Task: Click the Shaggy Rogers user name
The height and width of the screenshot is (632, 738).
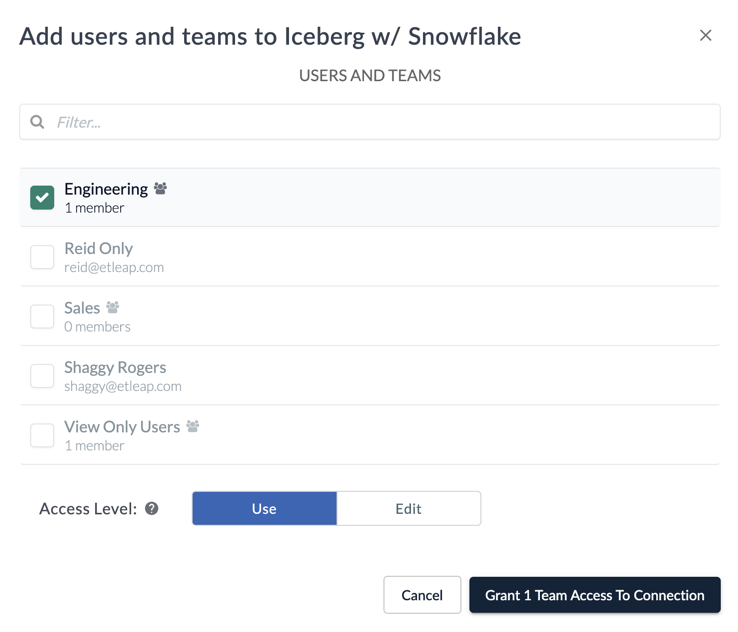Action: pyautogui.click(x=115, y=367)
